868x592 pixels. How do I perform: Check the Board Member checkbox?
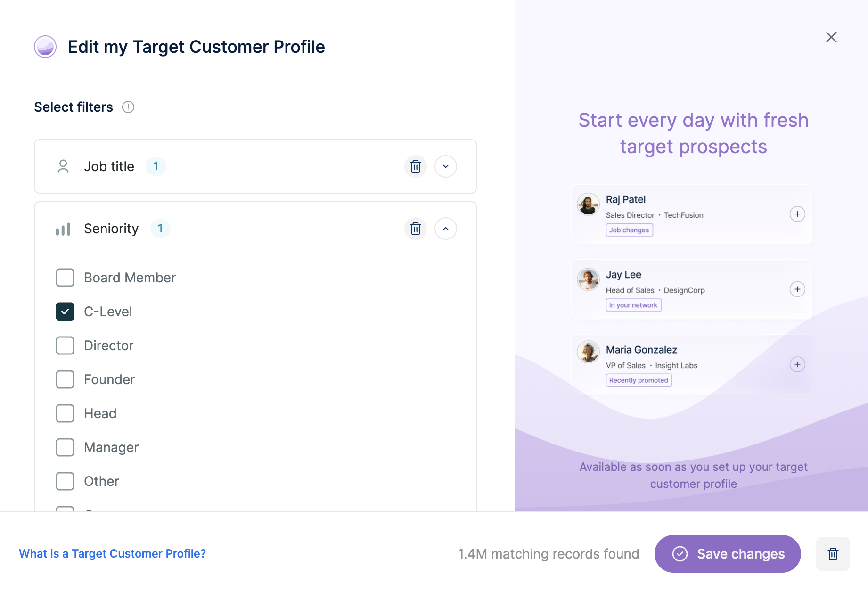coord(65,278)
